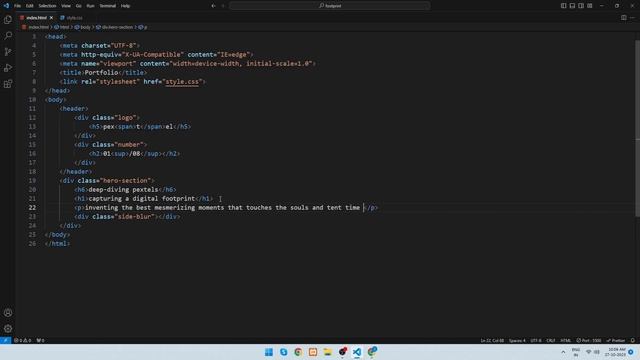Click the remote window indicator in status bar
The height and width of the screenshot is (360, 640).
coord(5,340)
